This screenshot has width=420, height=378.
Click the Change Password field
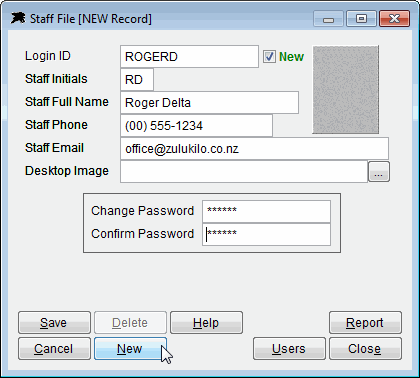click(x=266, y=211)
